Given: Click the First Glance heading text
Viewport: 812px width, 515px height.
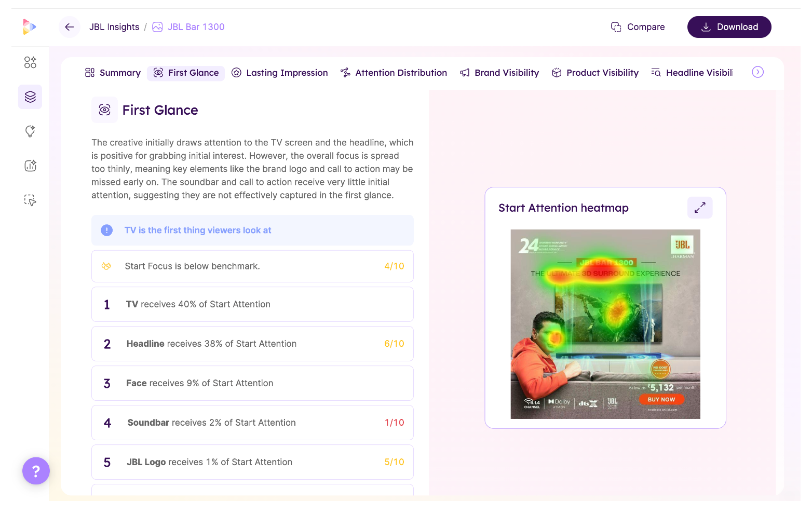Looking at the screenshot, I should pyautogui.click(x=160, y=110).
